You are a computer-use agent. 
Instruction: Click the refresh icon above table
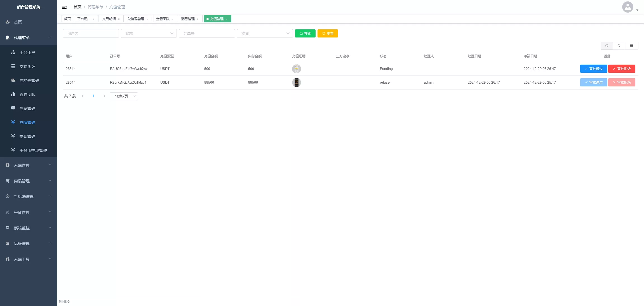click(x=619, y=46)
